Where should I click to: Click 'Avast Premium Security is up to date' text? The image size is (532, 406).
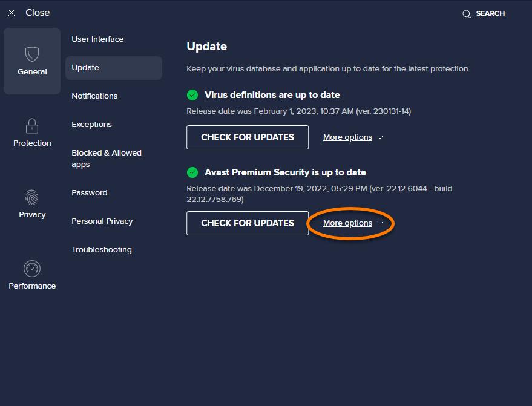[285, 172]
